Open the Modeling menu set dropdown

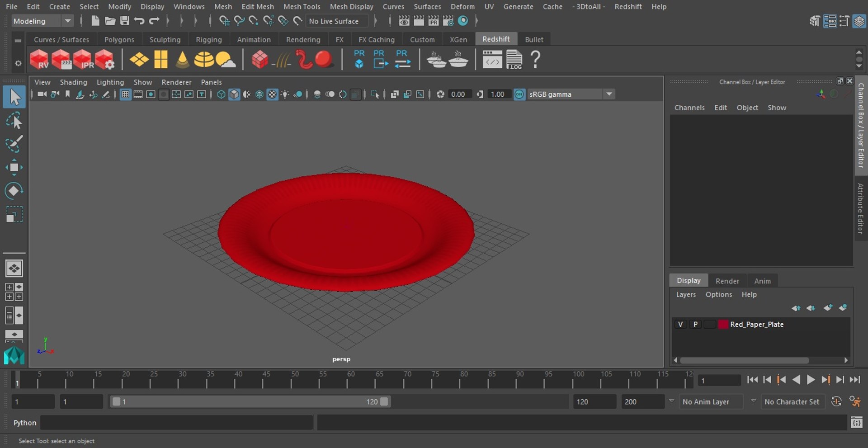point(42,21)
